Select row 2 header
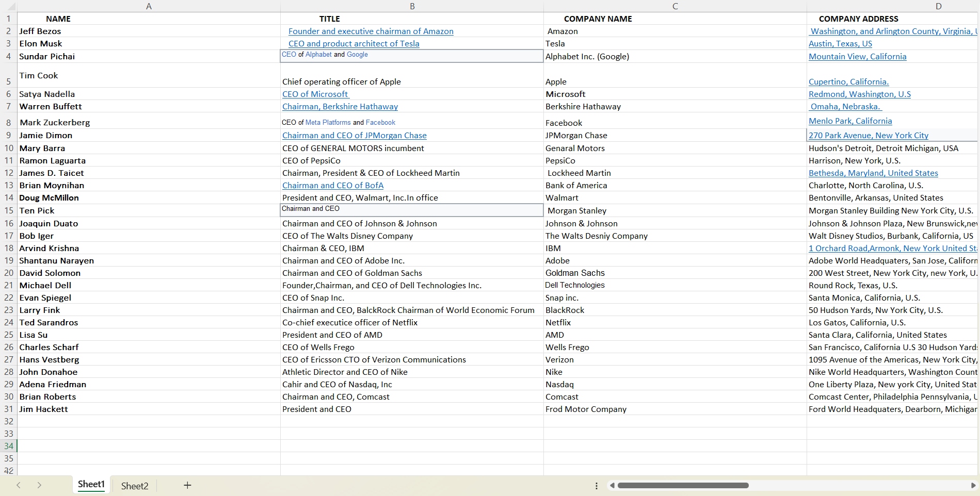 pyautogui.click(x=9, y=31)
